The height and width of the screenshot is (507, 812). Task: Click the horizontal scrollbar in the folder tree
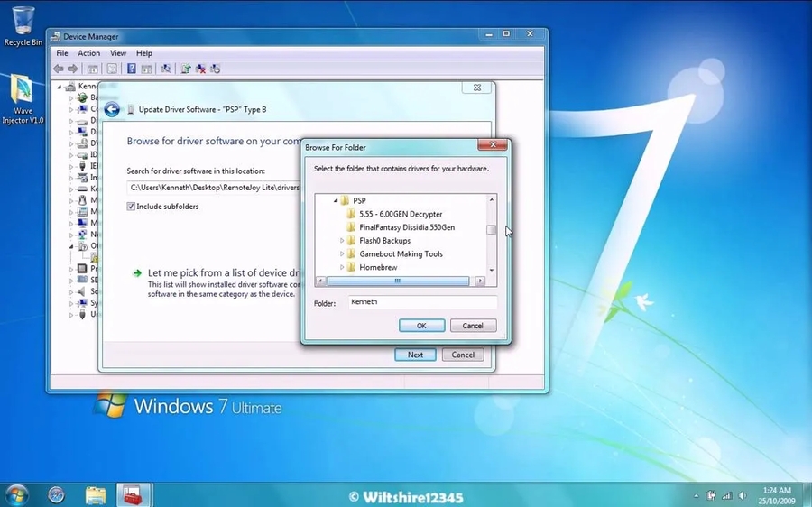(x=397, y=281)
